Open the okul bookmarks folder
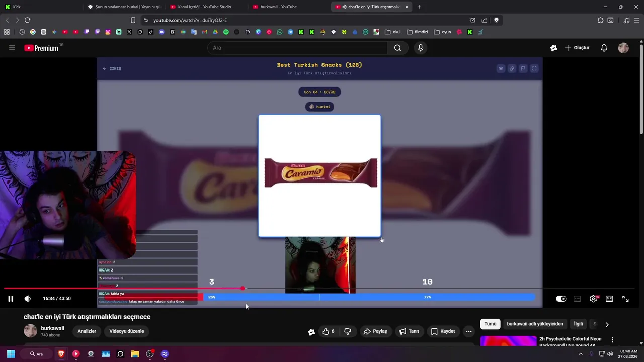This screenshot has height=362, width=644. (393, 32)
